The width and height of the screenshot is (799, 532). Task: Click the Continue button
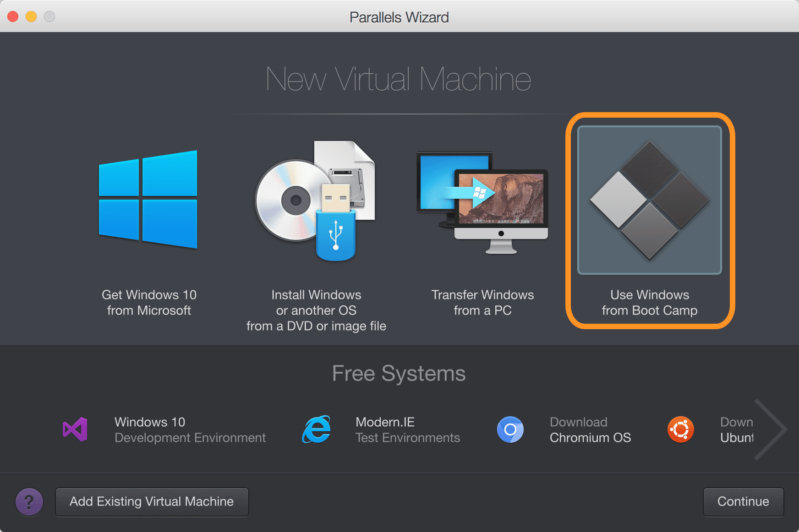(743, 502)
